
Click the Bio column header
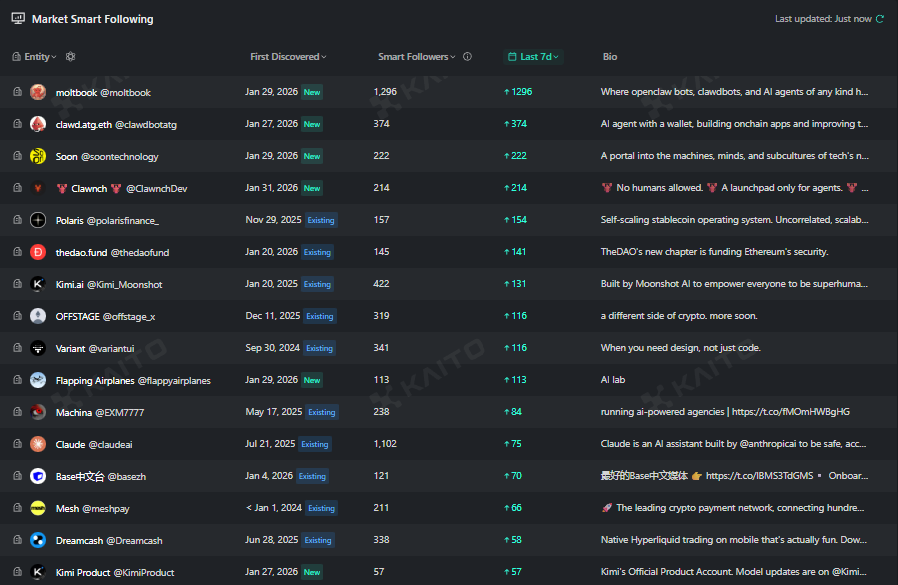click(609, 57)
